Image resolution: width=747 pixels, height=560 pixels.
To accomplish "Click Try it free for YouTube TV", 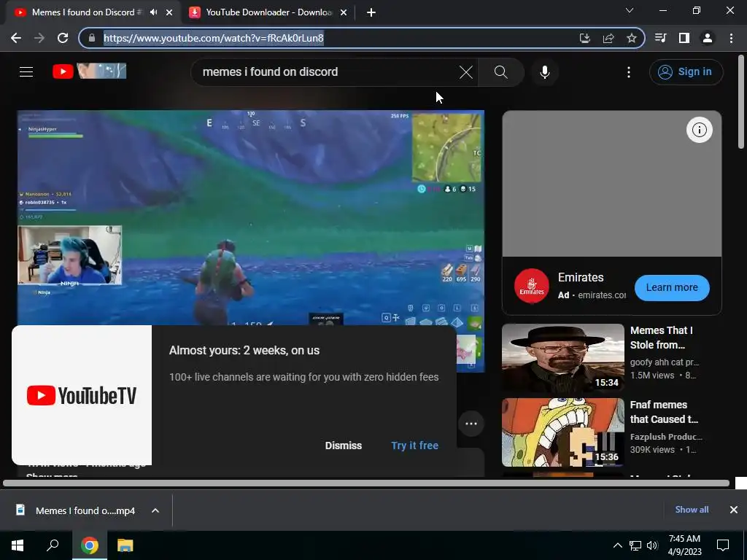I will [414, 446].
